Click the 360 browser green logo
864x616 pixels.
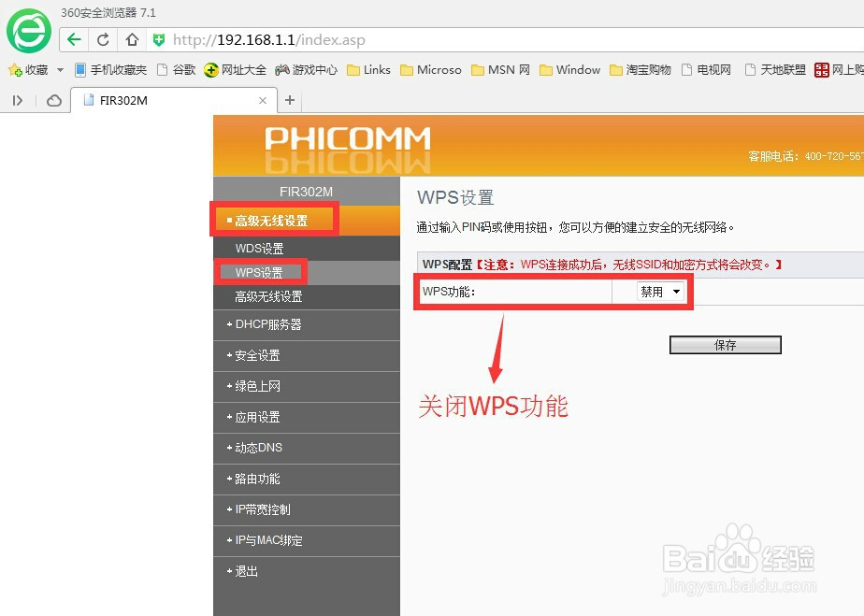tap(27, 31)
